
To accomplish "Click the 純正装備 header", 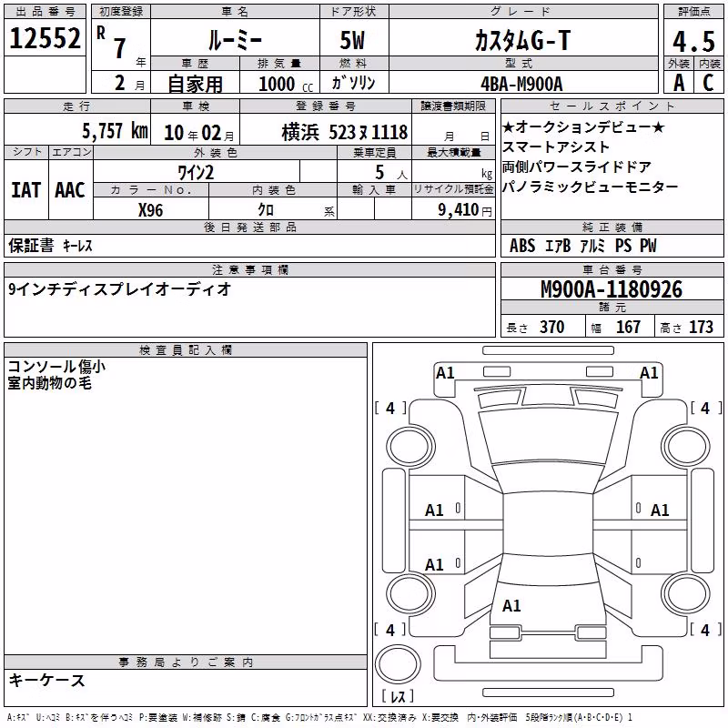I will pos(612,227).
